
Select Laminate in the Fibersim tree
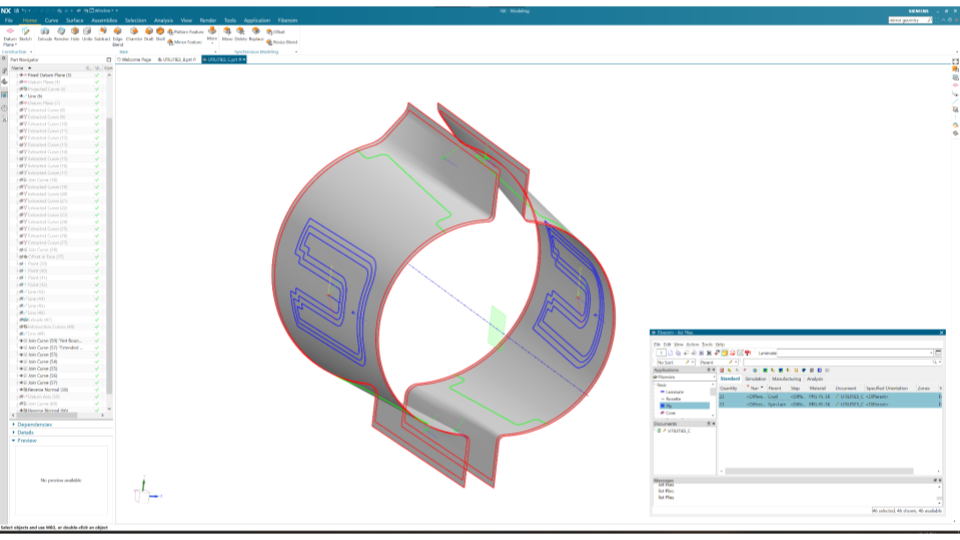point(675,392)
